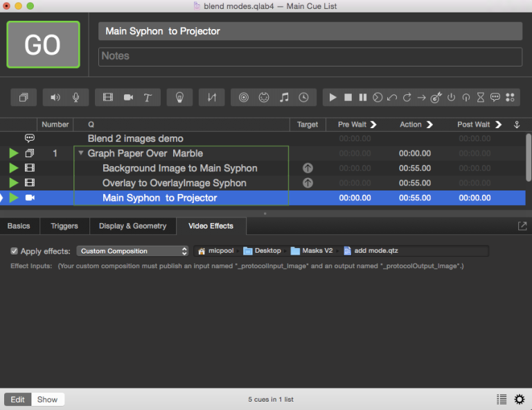This screenshot has height=410, width=532.
Task: Switch to Edit mode
Action: pyautogui.click(x=17, y=400)
